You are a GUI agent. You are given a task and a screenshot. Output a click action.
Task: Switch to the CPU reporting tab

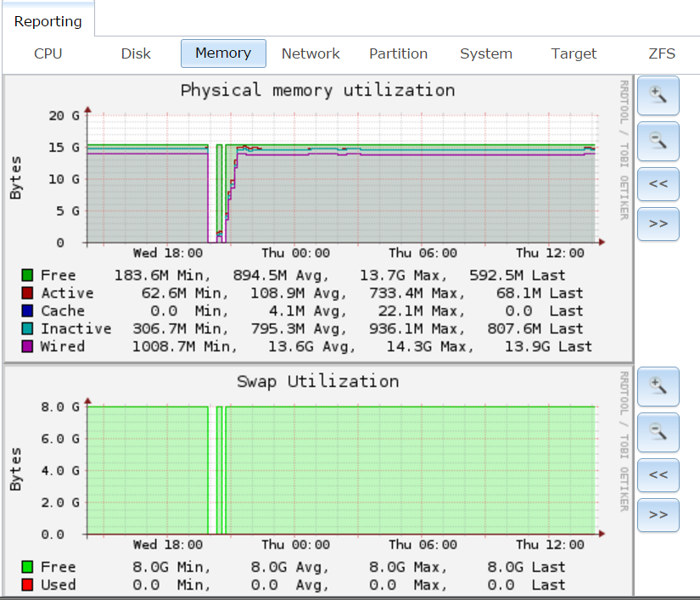[48, 53]
